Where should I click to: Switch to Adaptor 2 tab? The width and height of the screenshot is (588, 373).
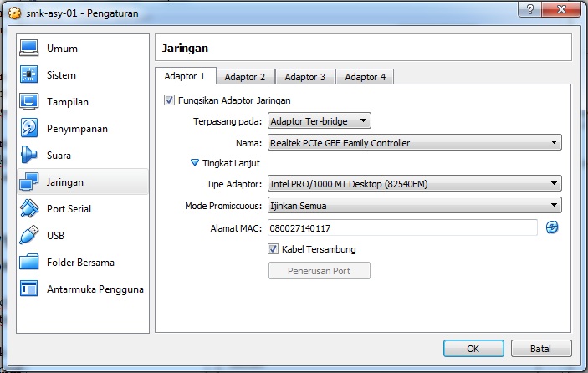tap(245, 77)
